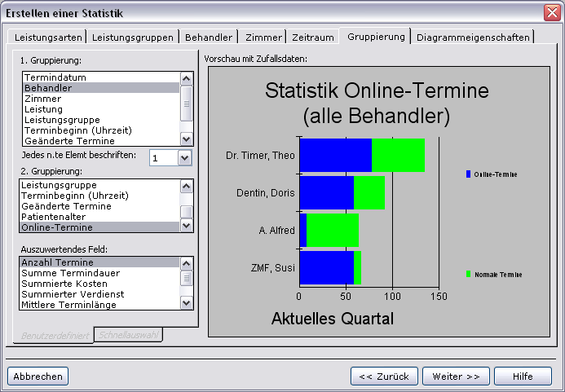Click scrollbar thumb of Auszuwertendes Feld list
This screenshot has width=565, height=392.
pos(186,278)
